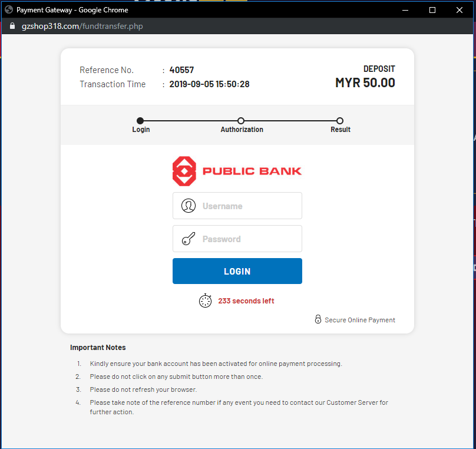Maximize the Payment Gateway window

[432, 10]
